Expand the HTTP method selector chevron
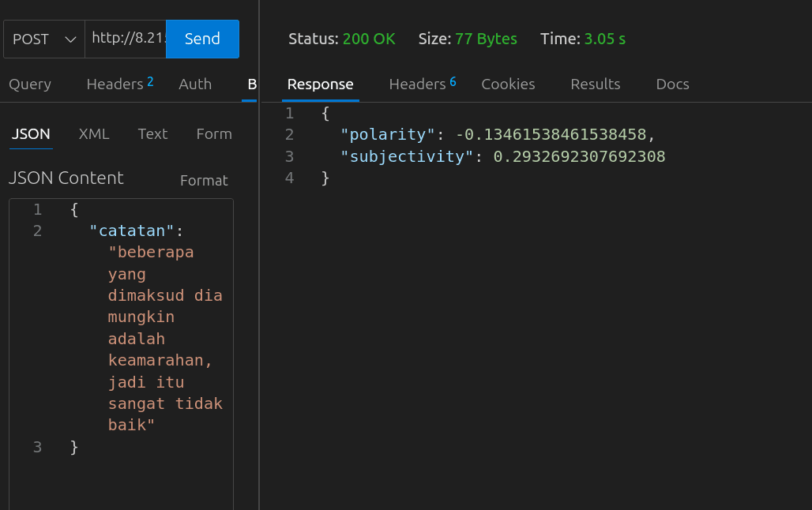 tap(70, 39)
